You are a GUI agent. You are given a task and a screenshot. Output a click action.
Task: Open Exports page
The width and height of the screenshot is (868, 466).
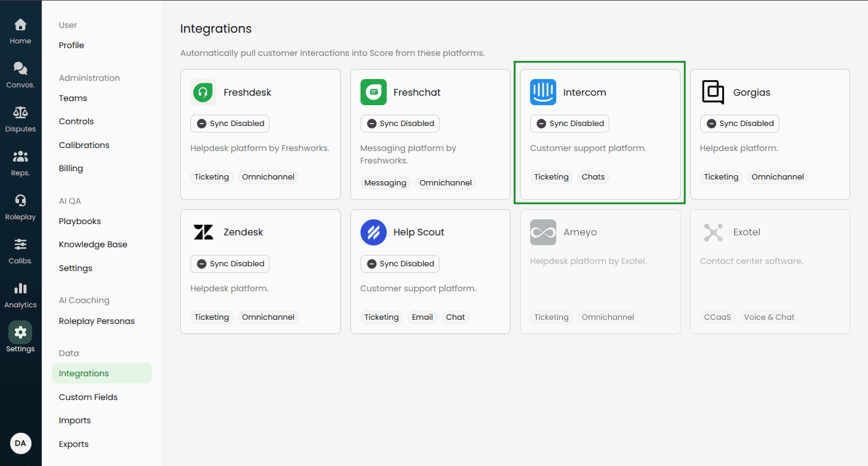click(74, 444)
